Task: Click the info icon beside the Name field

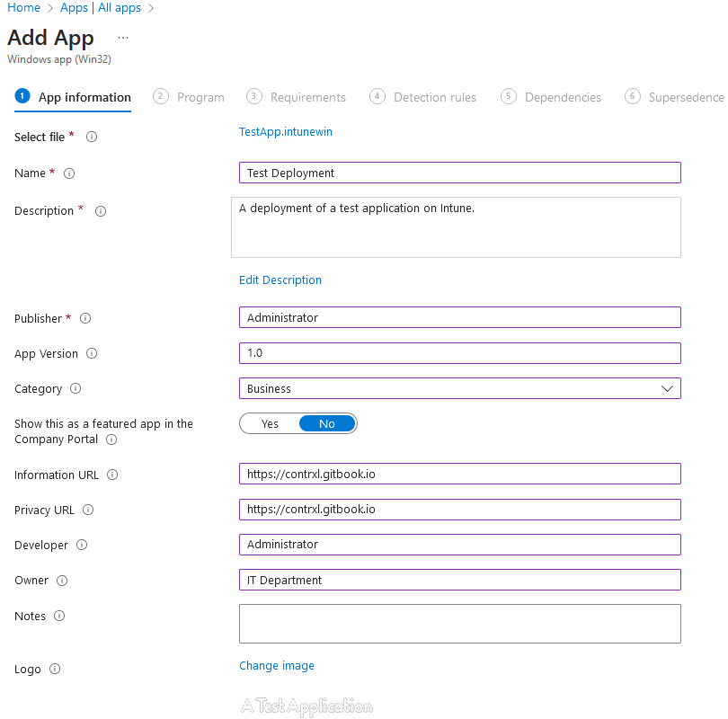Action: 71,173
